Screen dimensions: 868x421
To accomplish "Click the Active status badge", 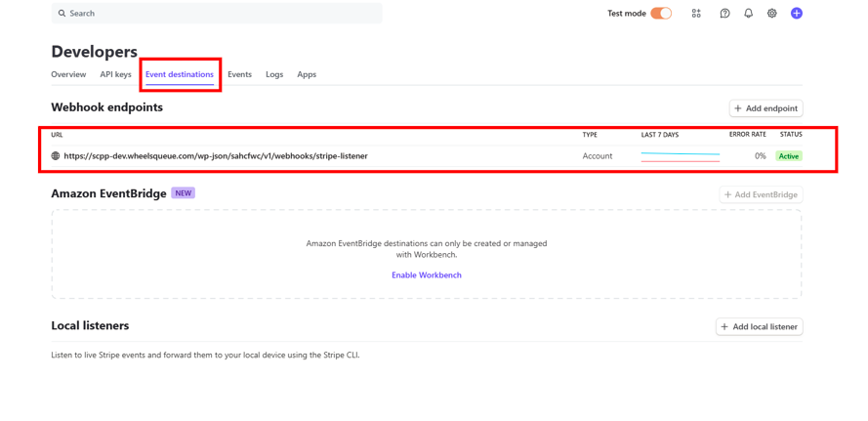I will (789, 156).
